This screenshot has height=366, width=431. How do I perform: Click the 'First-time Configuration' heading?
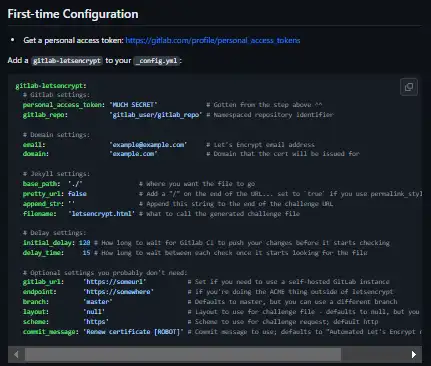(73, 14)
